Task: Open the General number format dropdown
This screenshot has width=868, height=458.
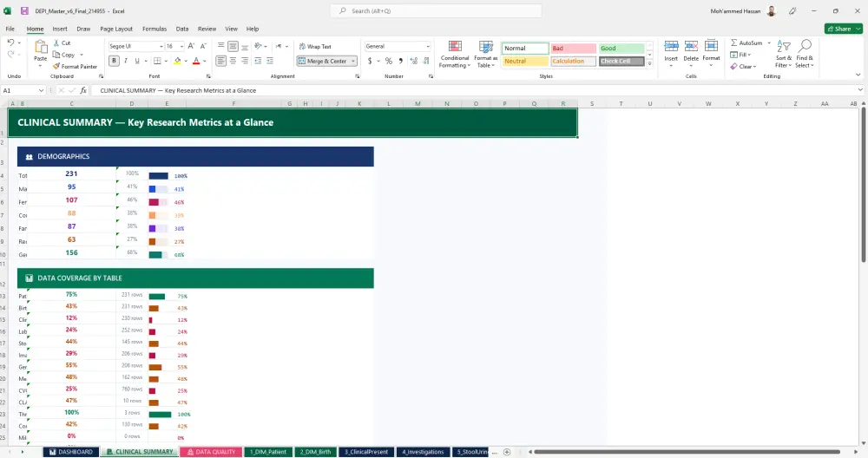Action: coord(428,47)
